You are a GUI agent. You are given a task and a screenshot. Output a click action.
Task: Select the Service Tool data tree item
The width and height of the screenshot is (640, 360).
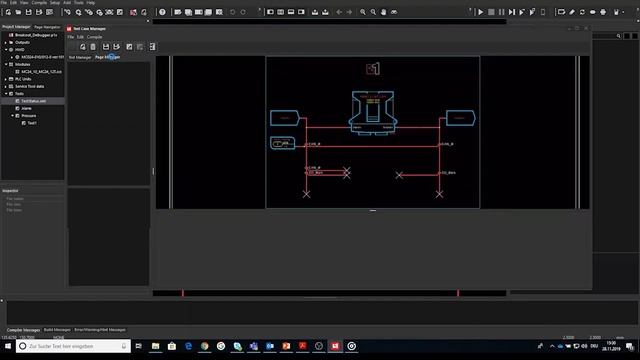pyautogui.click(x=29, y=87)
